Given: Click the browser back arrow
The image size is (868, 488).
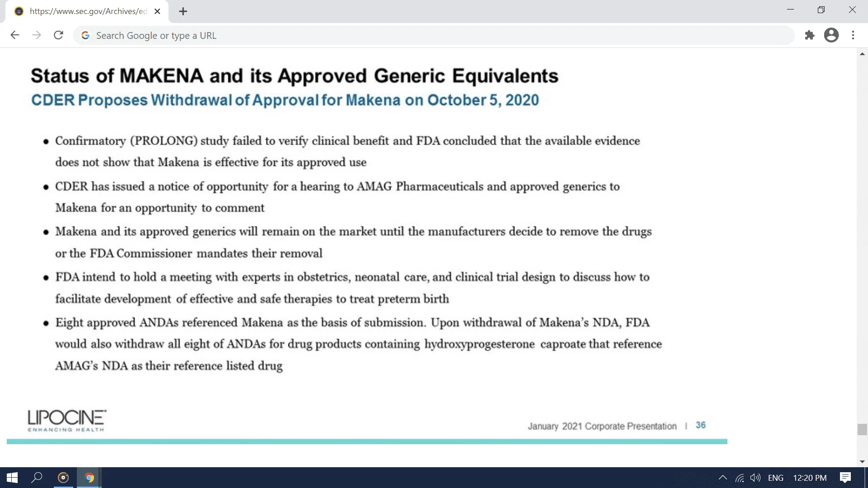Looking at the screenshot, I should tap(15, 35).
